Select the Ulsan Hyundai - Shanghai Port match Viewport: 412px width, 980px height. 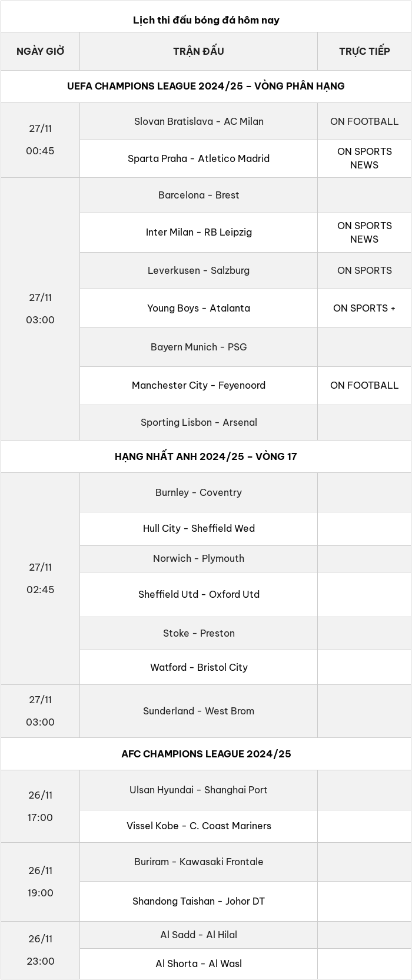point(198,790)
